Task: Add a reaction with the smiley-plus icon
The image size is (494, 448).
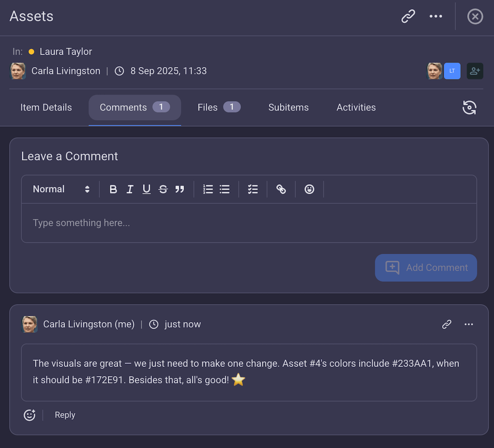Action: pyautogui.click(x=29, y=415)
